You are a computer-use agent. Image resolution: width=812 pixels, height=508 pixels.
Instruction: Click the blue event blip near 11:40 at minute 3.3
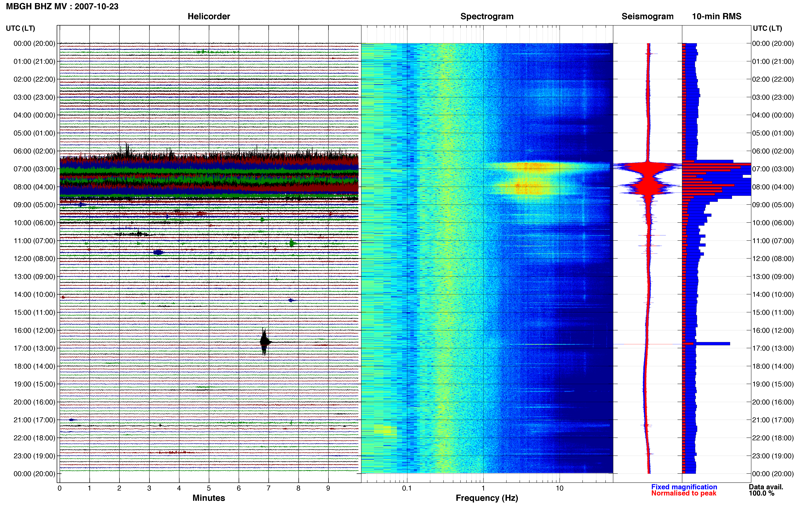(158, 252)
